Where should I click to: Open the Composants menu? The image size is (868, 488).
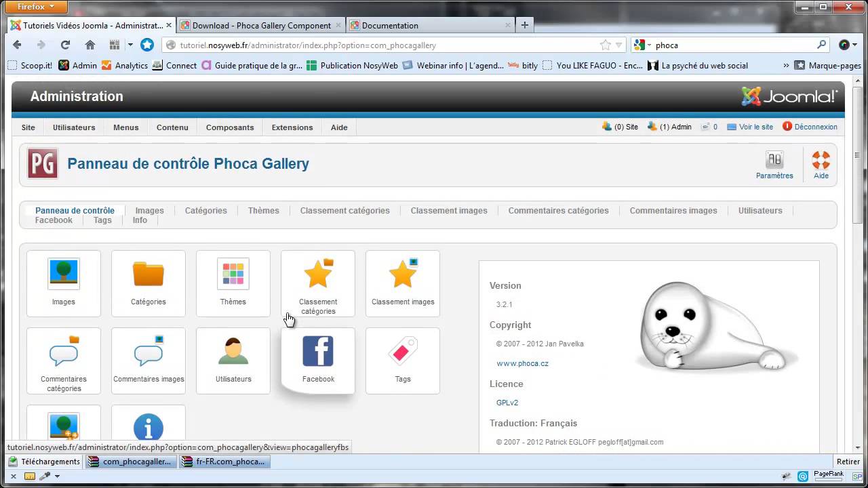[230, 127]
